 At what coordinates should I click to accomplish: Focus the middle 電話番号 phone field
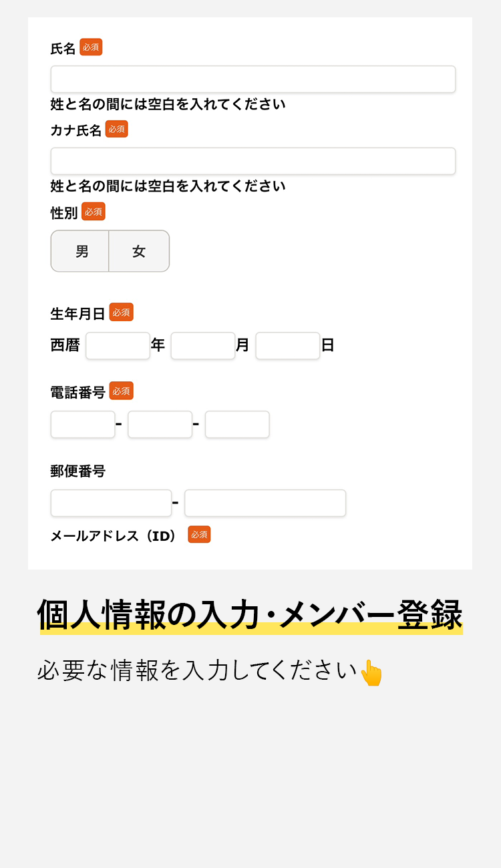tap(160, 425)
